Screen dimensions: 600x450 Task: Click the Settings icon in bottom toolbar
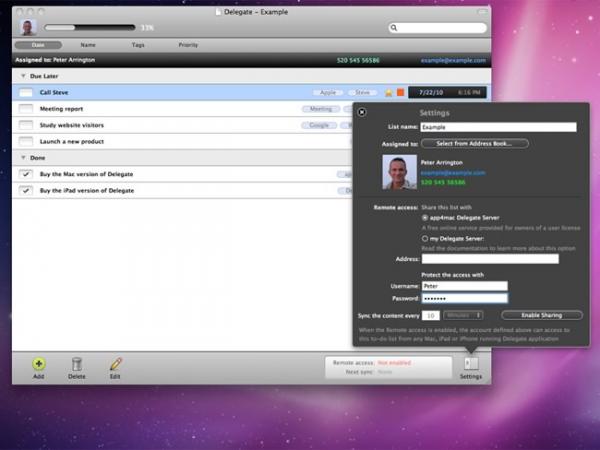(x=471, y=364)
